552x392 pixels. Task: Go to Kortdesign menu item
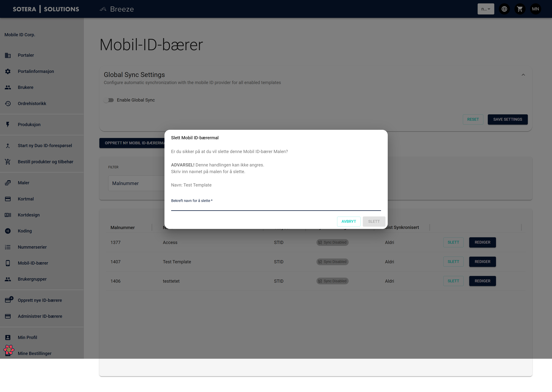[x=28, y=215]
